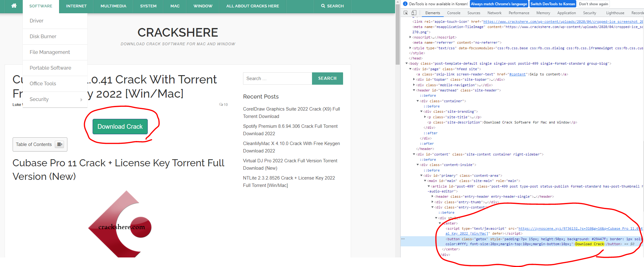This screenshot has width=644, height=267.
Task: Open CorelDraw Graphics Suite 2022 post link
Action: point(291,113)
